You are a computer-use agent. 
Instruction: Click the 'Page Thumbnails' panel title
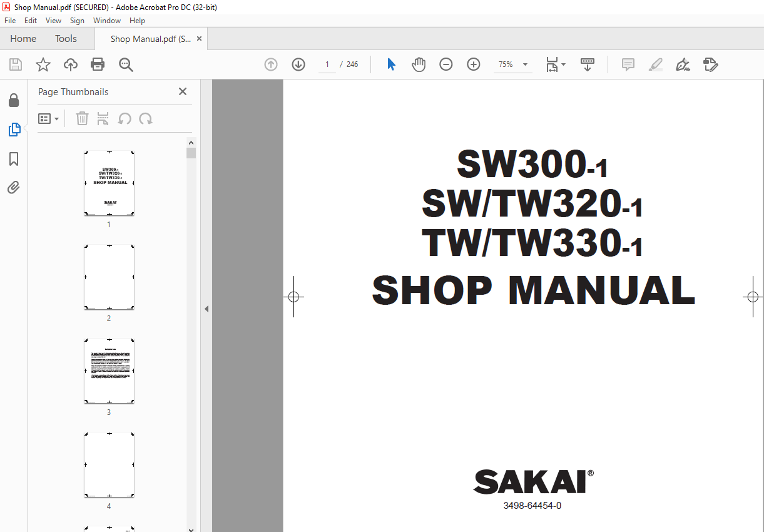[73, 92]
